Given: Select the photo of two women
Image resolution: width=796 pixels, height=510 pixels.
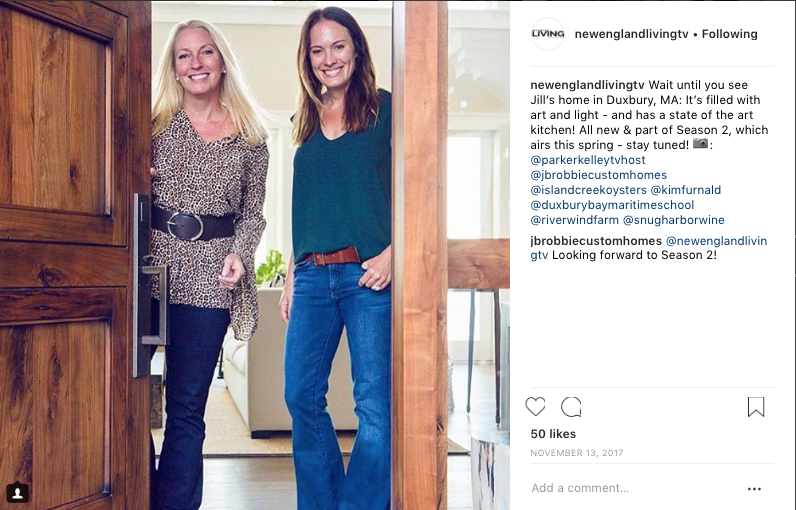Looking at the screenshot, I should (255, 255).
